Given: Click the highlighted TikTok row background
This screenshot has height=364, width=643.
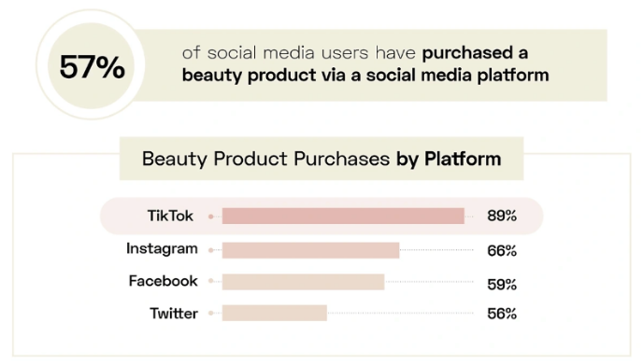Looking at the screenshot, I should coord(321,216).
